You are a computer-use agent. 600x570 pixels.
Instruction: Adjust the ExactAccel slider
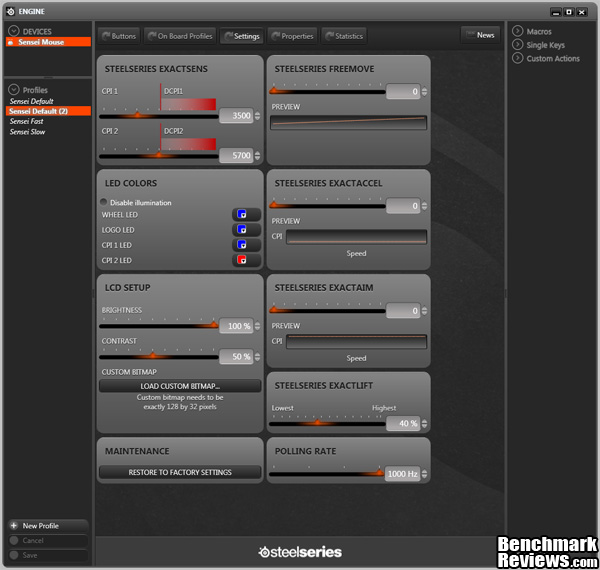coord(327,206)
